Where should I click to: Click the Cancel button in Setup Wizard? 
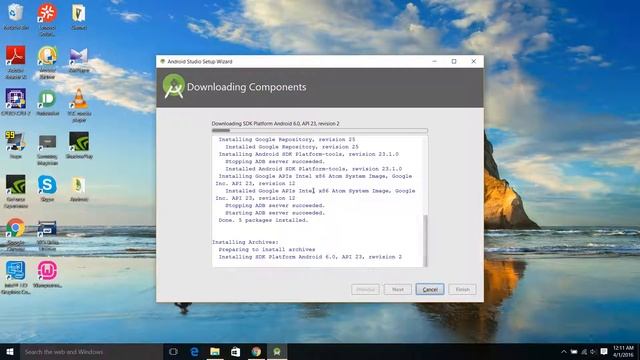(x=430, y=289)
